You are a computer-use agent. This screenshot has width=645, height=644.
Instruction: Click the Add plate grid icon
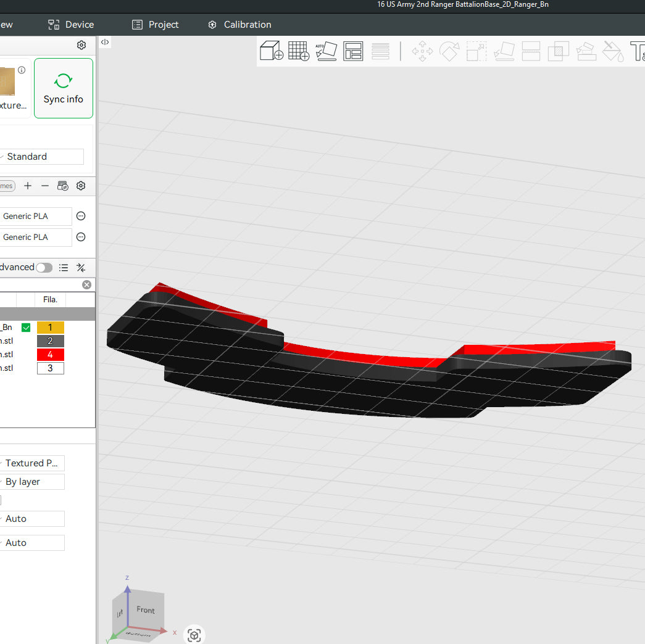click(299, 51)
